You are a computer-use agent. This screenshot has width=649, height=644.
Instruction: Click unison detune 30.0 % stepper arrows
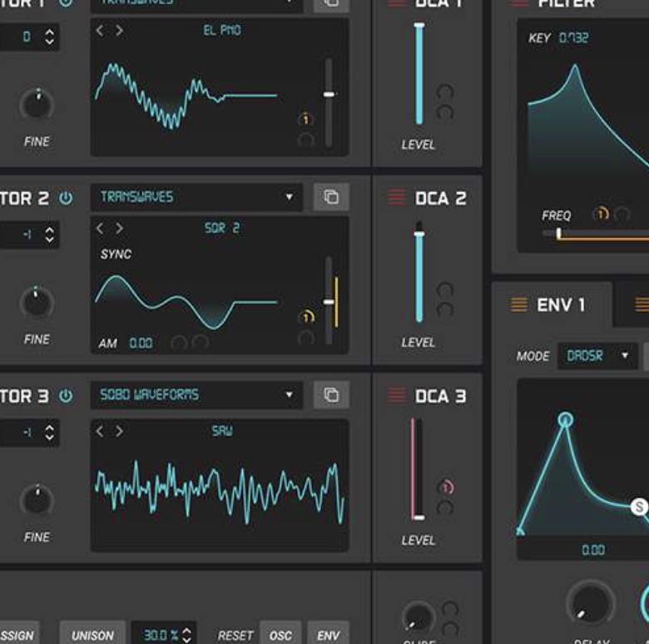[186, 635]
